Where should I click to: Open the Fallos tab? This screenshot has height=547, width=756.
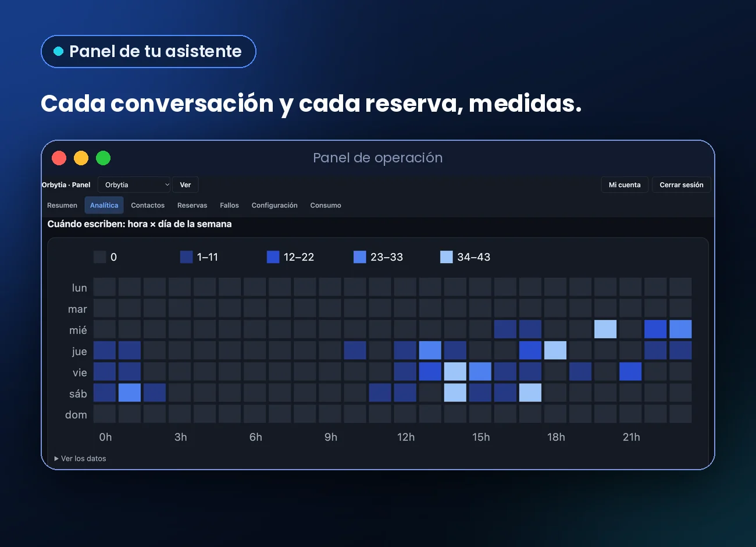coord(229,205)
